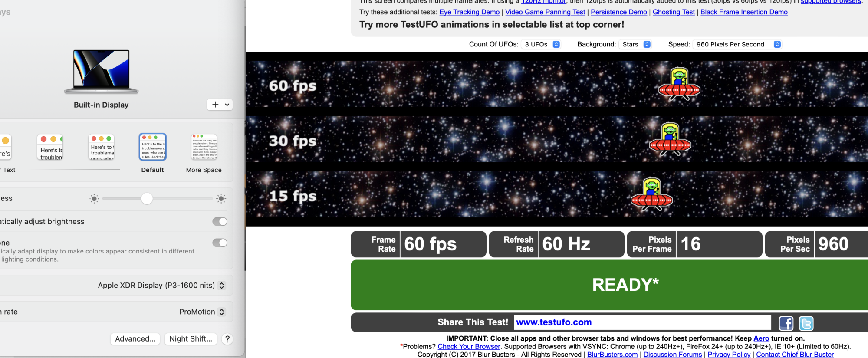Click the bright sun icon by slider
The width and height of the screenshot is (868, 358).
221,199
